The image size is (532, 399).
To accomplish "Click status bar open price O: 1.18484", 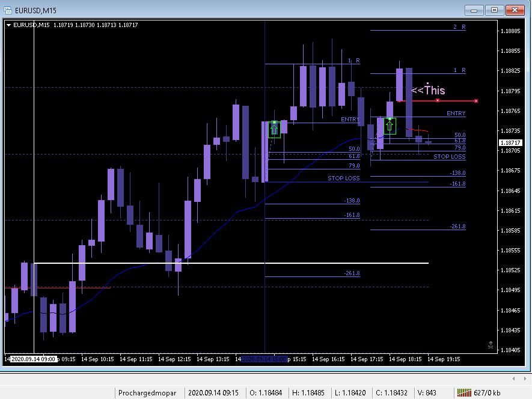I will click(266, 393).
